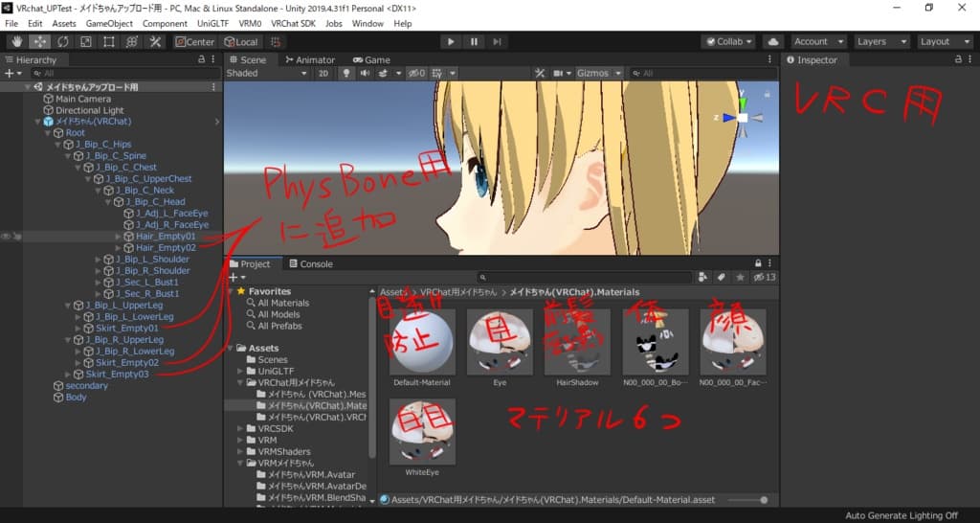Toggle scene effects icon

point(383,73)
